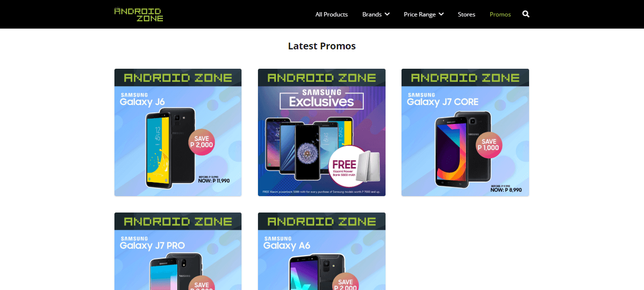Click the NOW: P 11,990 price text

tap(214, 181)
